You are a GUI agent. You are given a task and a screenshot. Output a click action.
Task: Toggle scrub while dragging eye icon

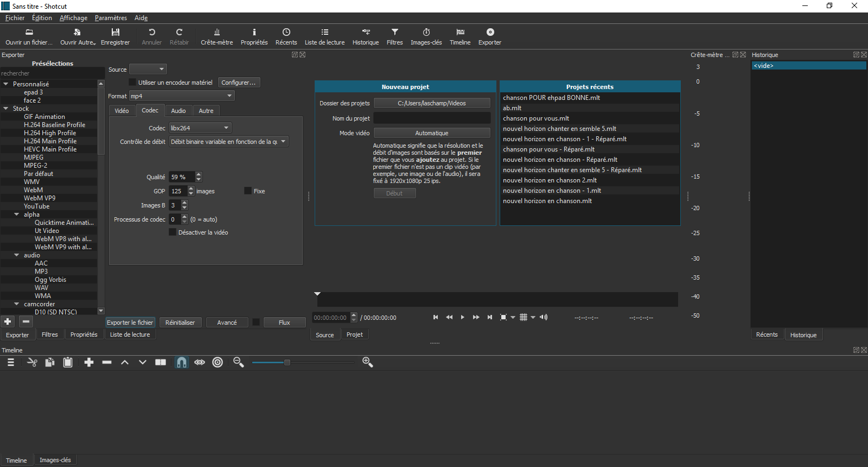click(200, 362)
